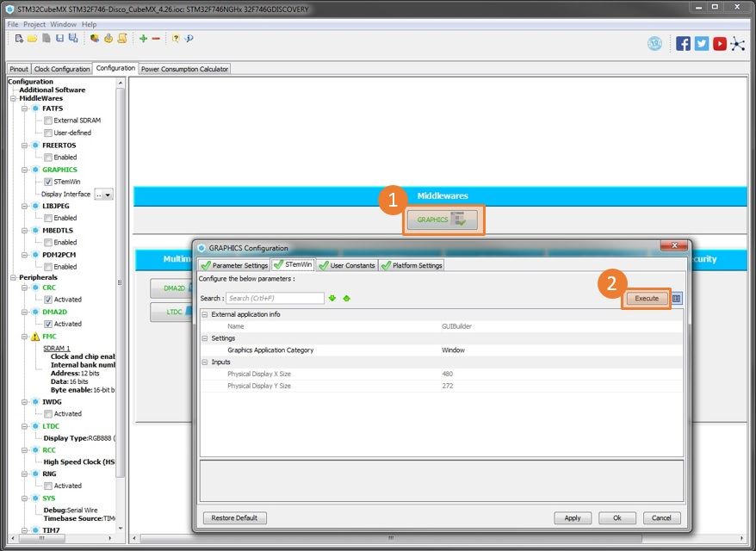
Task: Uncheck the STemWin checkbox
Action: (48, 182)
